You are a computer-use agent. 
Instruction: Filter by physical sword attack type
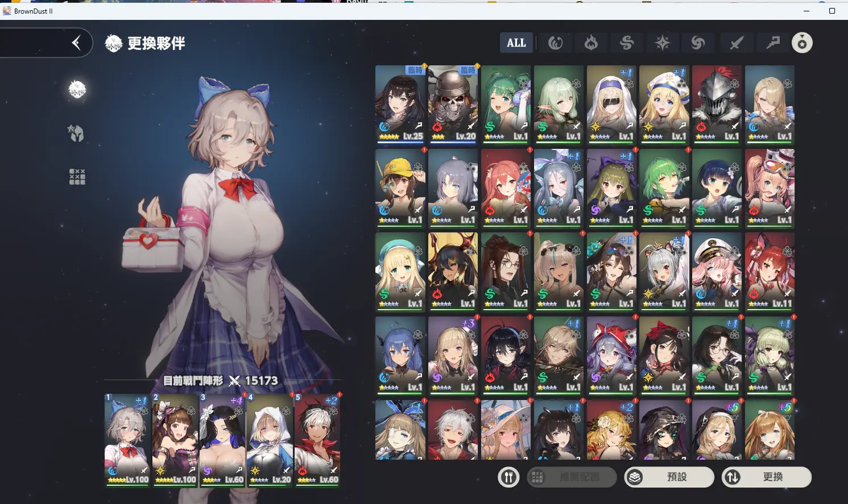coord(737,43)
